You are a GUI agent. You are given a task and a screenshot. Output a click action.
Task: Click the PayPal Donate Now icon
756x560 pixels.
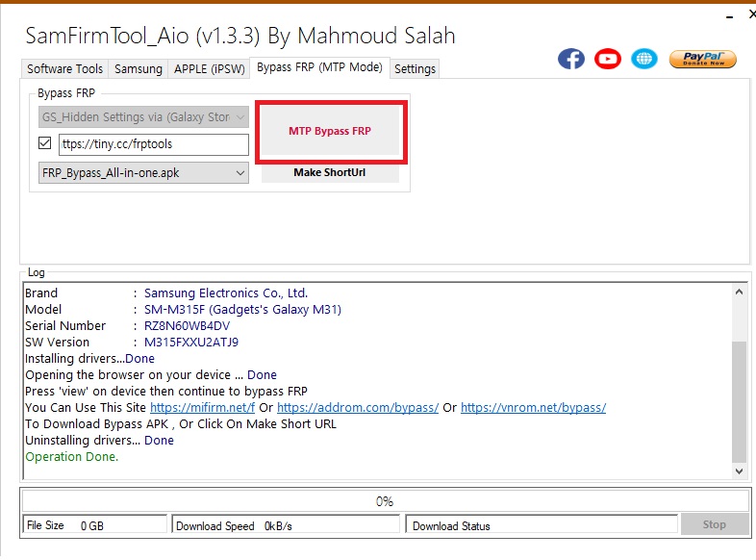coord(702,59)
